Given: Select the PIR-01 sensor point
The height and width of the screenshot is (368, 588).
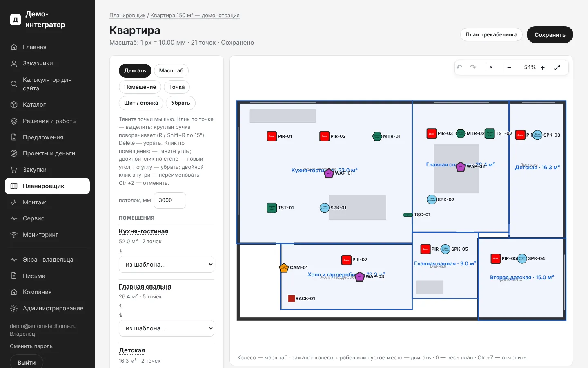Looking at the screenshot, I should coord(272,136).
